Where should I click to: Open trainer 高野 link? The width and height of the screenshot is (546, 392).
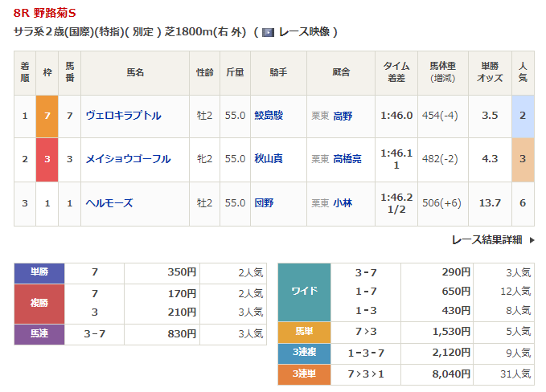[343, 116]
